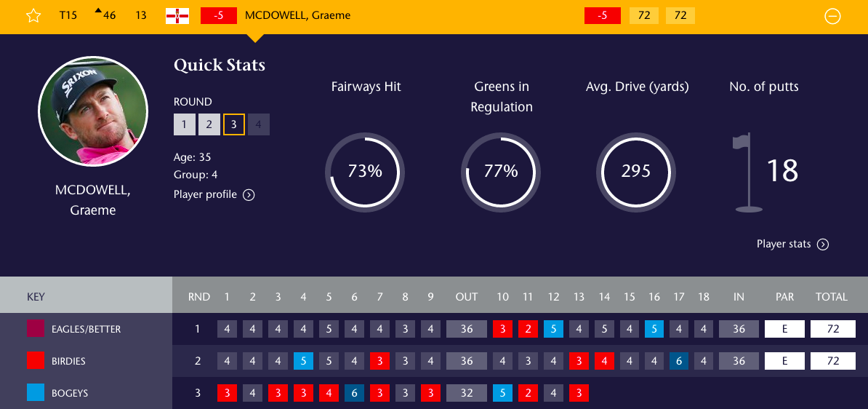This screenshot has width=868, height=409.
Task: Click the Player profile arrow icon
Action: click(249, 194)
